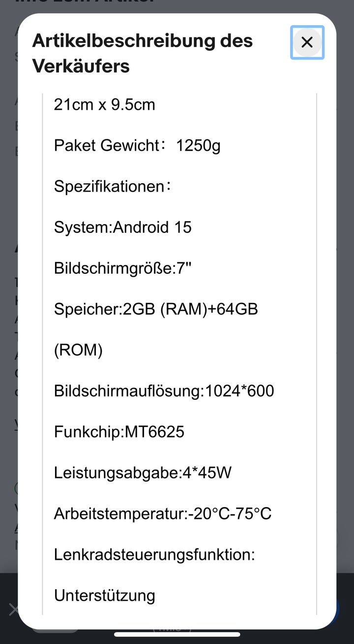Dismiss the dark banner with the X icon behind the dialog
Viewport: 354px width, 644px height.
point(13,611)
